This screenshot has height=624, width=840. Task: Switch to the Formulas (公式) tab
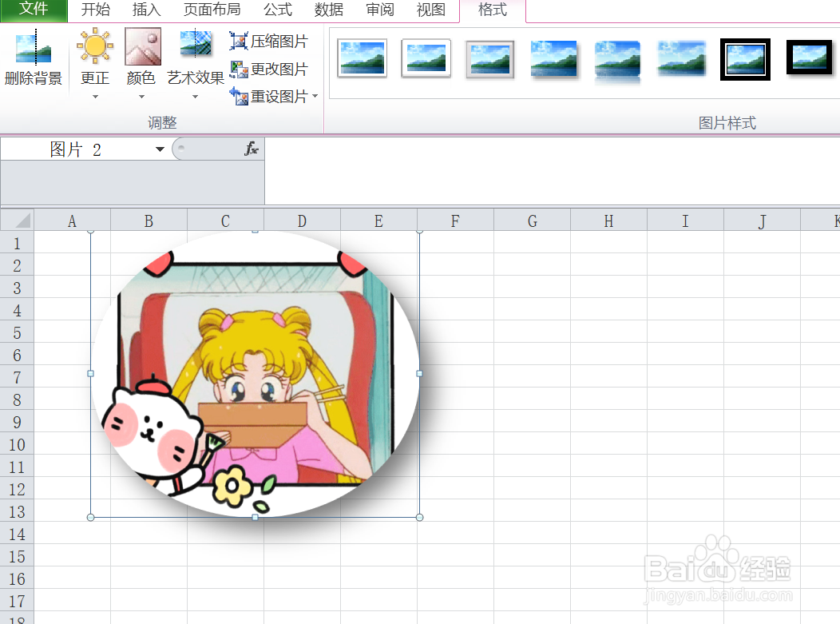[x=278, y=10]
